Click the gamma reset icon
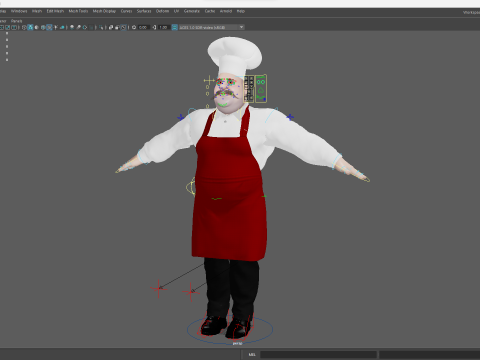The height and width of the screenshot is (360, 480). (x=154, y=27)
